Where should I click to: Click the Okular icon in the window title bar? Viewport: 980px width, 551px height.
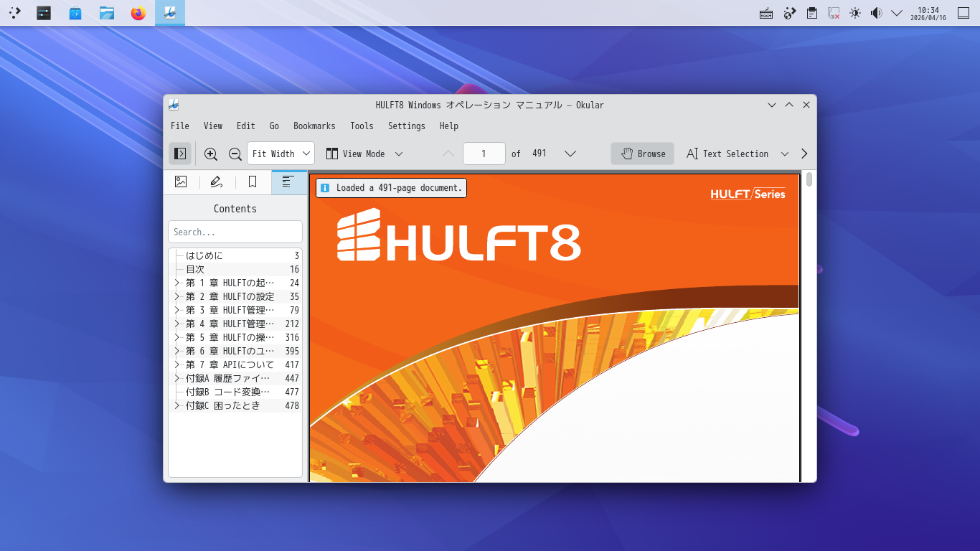pyautogui.click(x=174, y=105)
